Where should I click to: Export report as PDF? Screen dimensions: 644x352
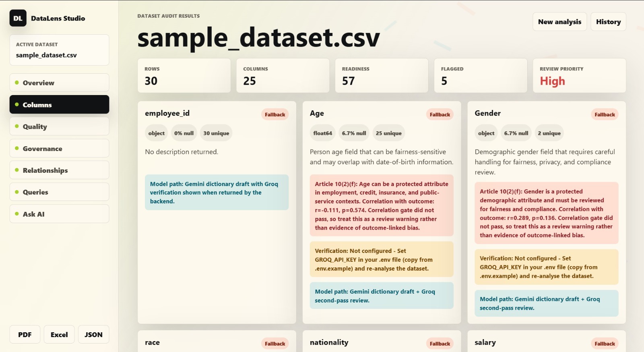25,334
